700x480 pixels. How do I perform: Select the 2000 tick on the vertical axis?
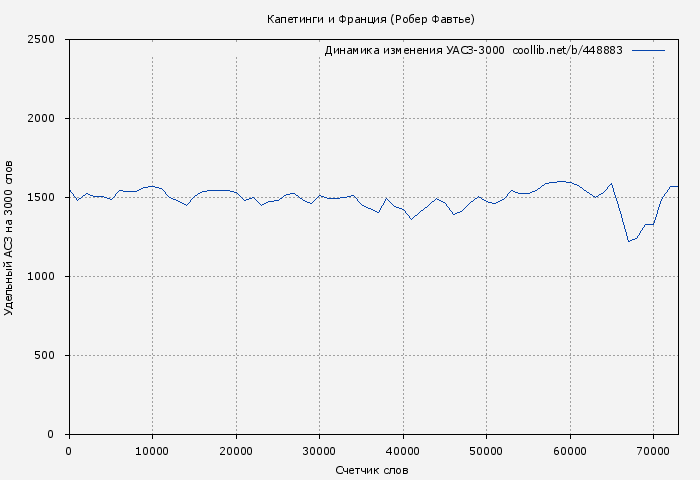(x=45, y=119)
